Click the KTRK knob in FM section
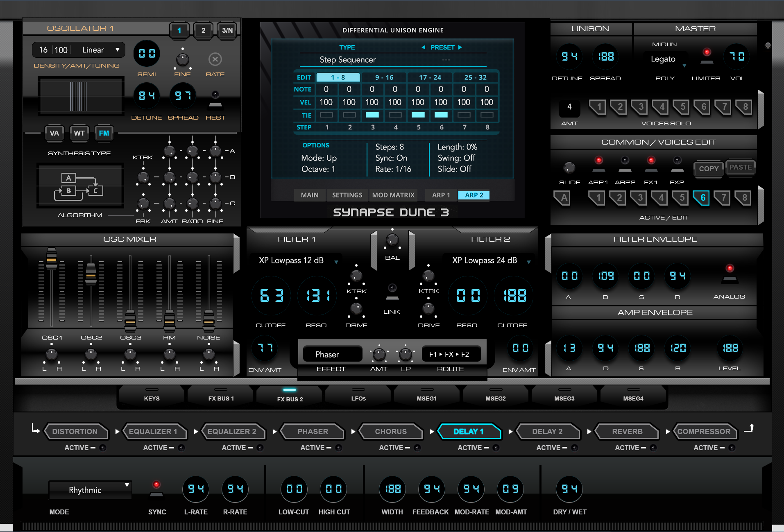Viewport: 784px width, 532px height. pyautogui.click(x=143, y=177)
